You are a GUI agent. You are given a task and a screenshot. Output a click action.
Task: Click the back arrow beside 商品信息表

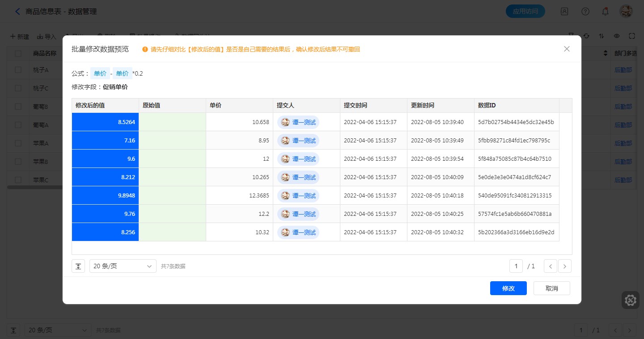(17, 12)
